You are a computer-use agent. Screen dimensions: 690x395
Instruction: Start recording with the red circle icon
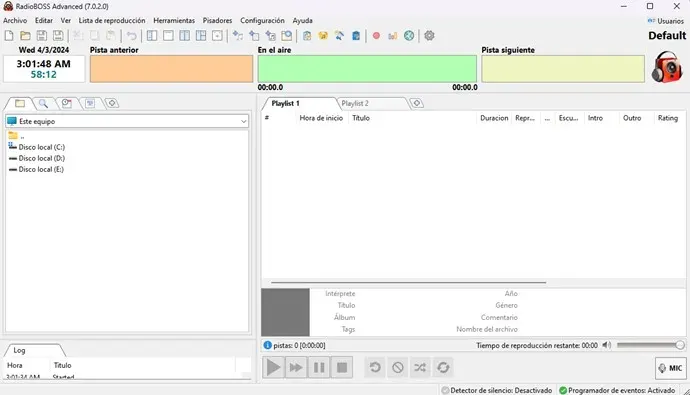point(376,36)
